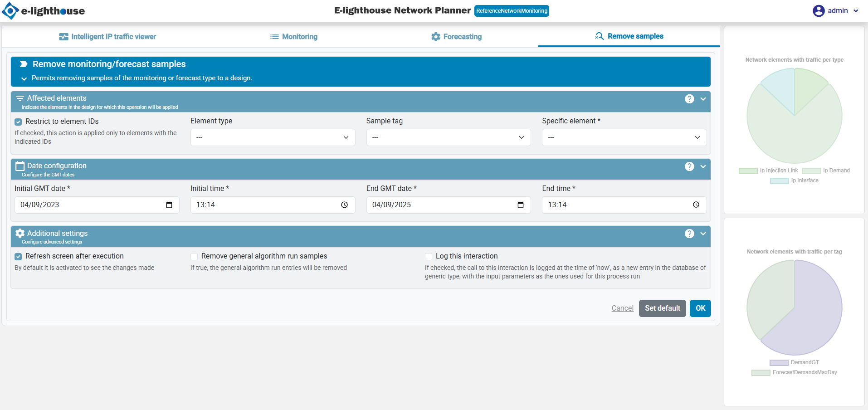This screenshot has height=410, width=868.
Task: Click the DemandGT legend color swatch
Action: point(779,363)
